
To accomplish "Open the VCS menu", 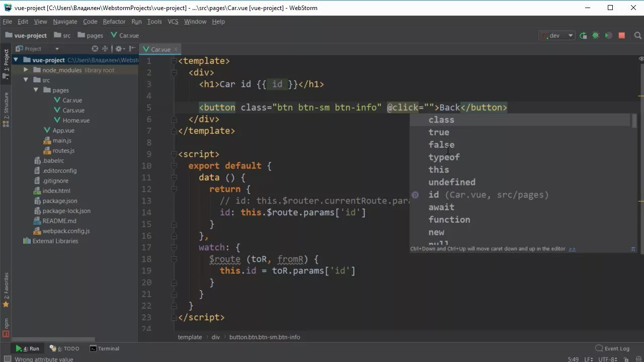I will pos(172,21).
